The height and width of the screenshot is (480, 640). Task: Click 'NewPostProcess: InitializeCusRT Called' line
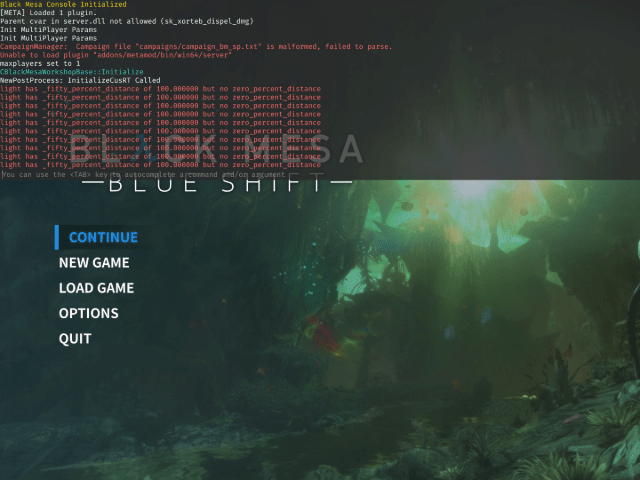click(x=80, y=80)
